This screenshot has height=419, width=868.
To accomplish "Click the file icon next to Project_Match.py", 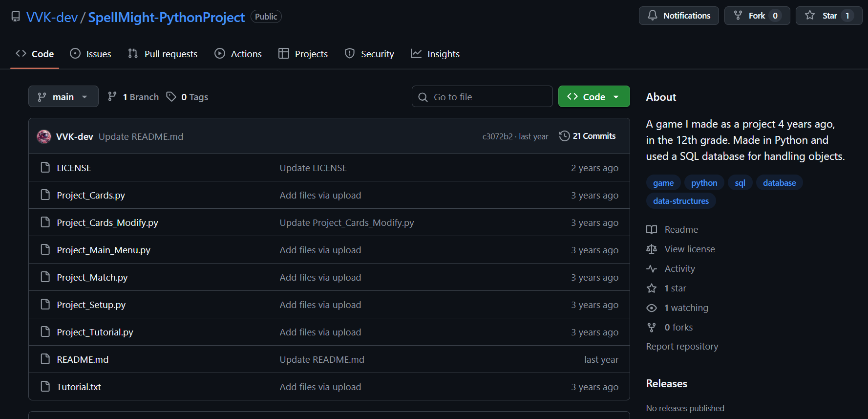I will 45,277.
